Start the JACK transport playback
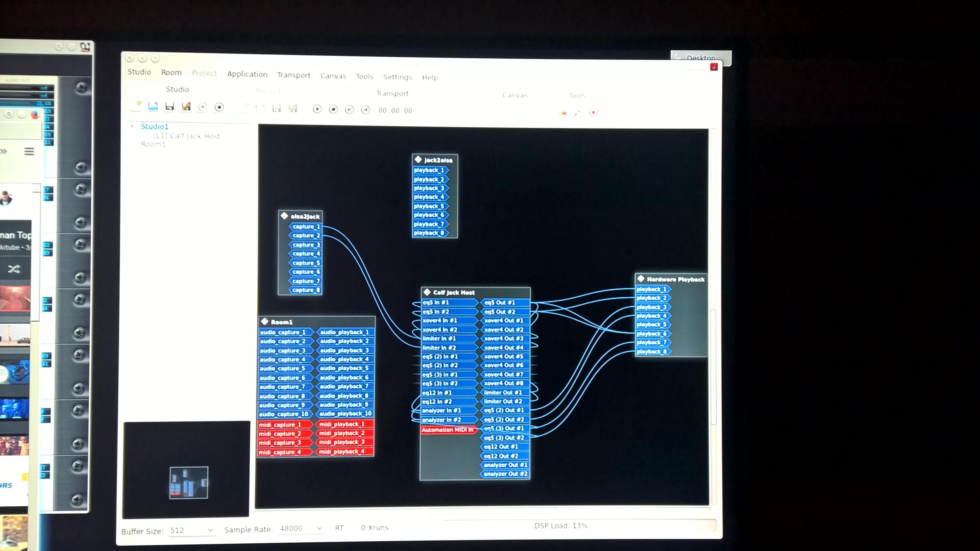The image size is (980, 551). [x=317, y=109]
